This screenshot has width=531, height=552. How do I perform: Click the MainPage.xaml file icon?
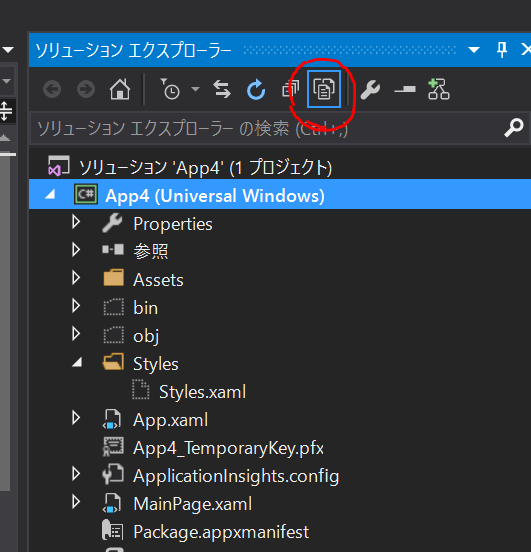point(112,503)
